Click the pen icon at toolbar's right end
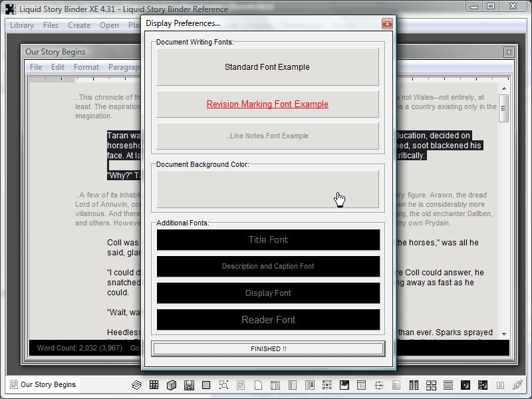532x399 pixels. pos(517,385)
